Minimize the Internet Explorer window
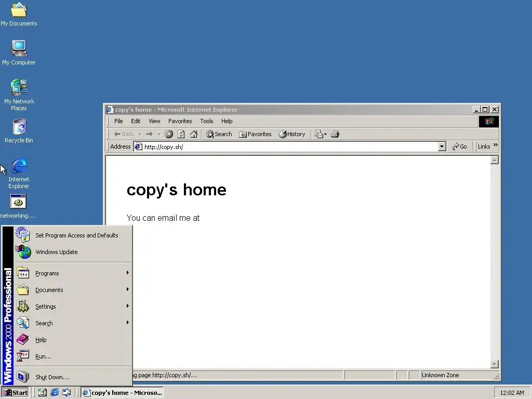Screen dimensions: 532x399 point(476,110)
